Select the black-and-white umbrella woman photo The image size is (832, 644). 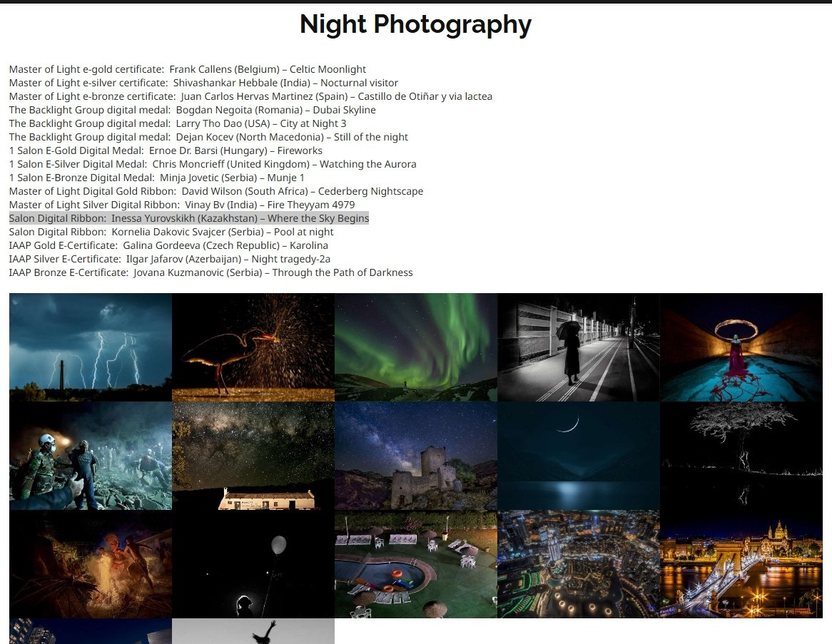pos(579,347)
